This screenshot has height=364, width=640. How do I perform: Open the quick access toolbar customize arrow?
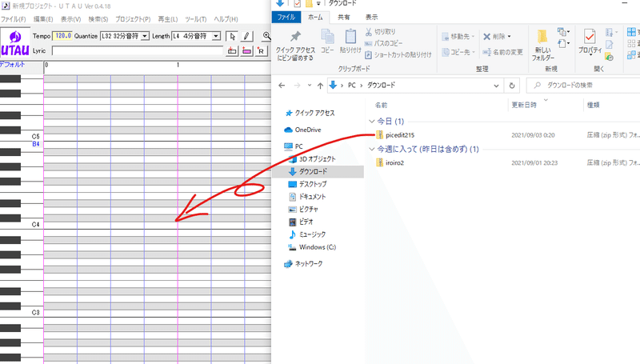[318, 4]
